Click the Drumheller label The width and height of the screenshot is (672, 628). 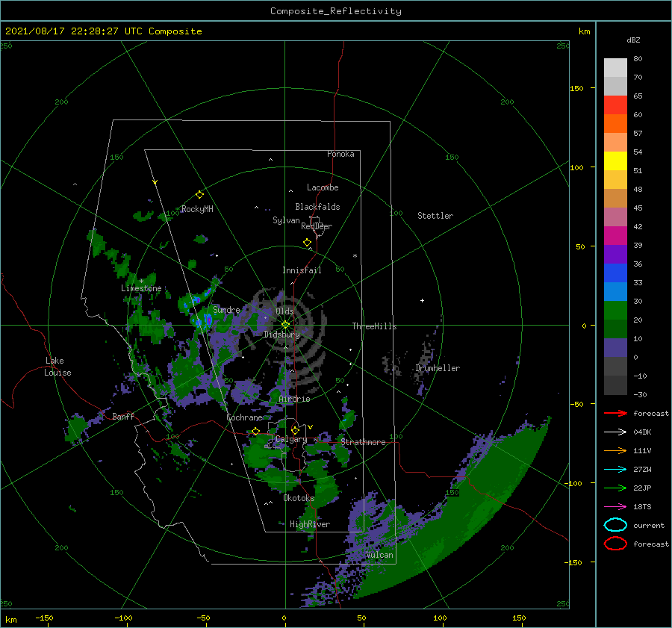(438, 368)
